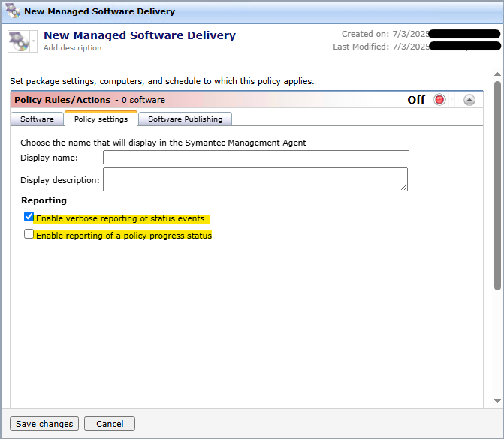Click Save changes button
This screenshot has width=504, height=439.
click(x=44, y=424)
